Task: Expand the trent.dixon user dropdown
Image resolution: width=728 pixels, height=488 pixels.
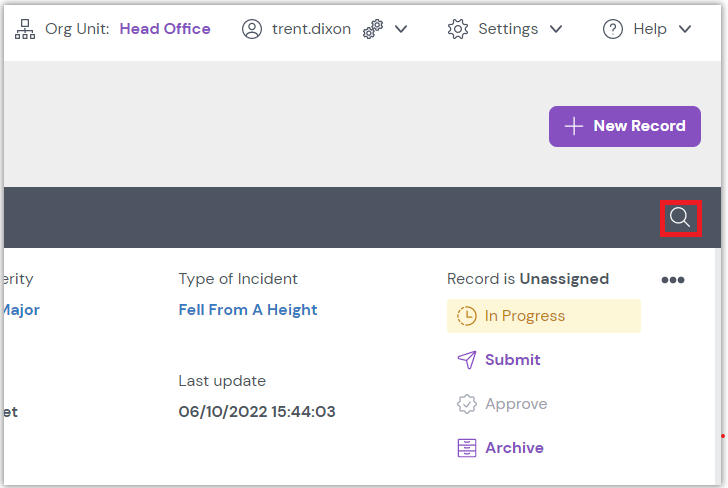Action: [x=401, y=29]
